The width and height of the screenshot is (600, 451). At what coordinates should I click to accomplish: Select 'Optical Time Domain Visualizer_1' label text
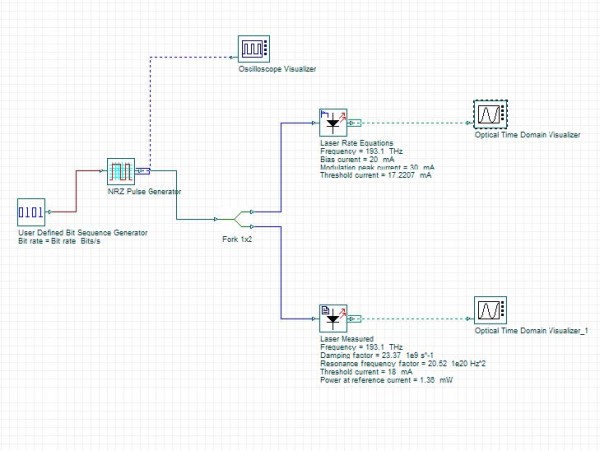click(x=532, y=331)
